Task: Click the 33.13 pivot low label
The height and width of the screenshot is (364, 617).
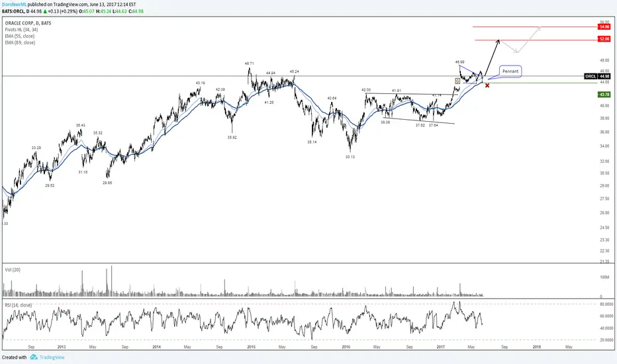Action: pyautogui.click(x=350, y=157)
